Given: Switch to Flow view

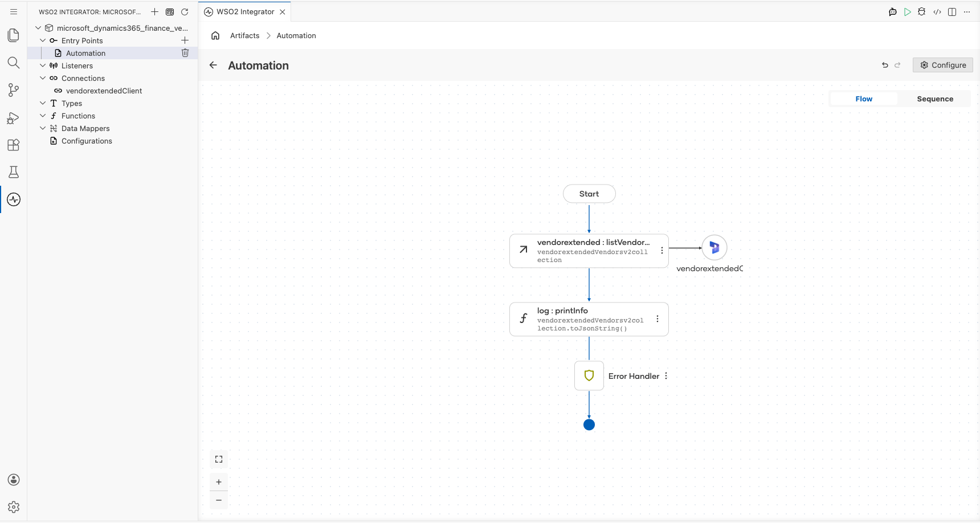Looking at the screenshot, I should coord(864,99).
